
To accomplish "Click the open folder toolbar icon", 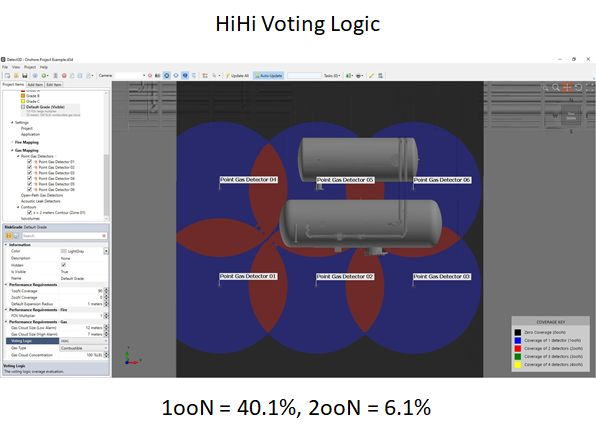I will coord(16,76).
